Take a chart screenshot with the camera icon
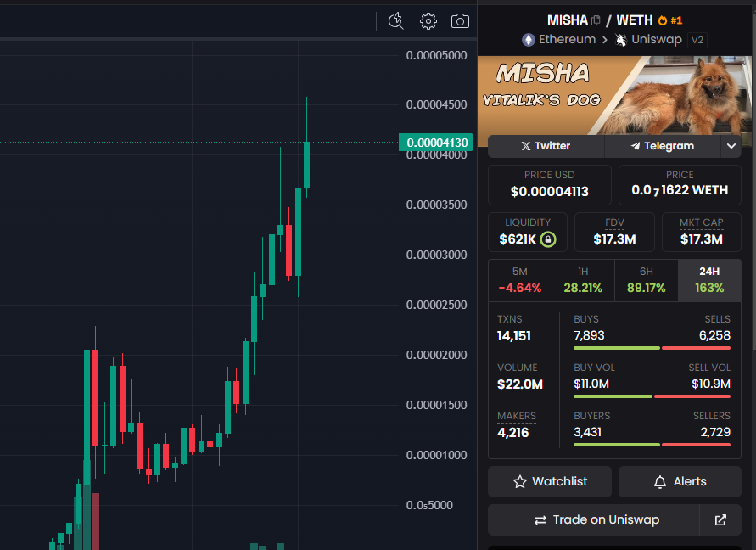 (459, 21)
